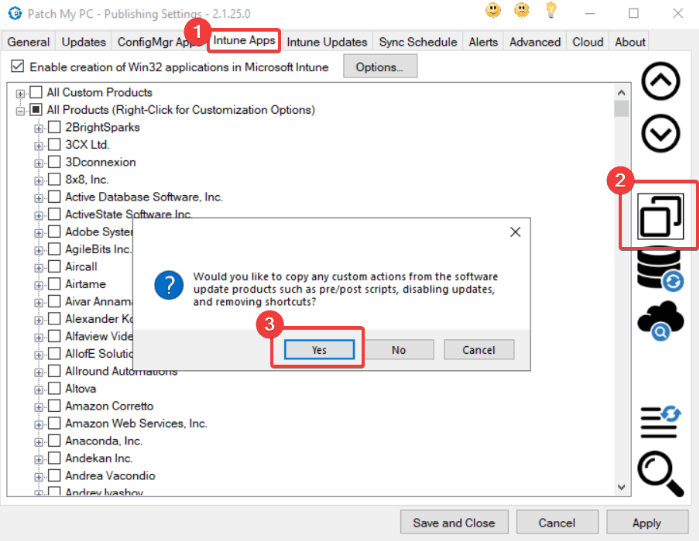The width and height of the screenshot is (699, 541).
Task: Expand the Andrea Vacondio tree node
Action: point(39,477)
